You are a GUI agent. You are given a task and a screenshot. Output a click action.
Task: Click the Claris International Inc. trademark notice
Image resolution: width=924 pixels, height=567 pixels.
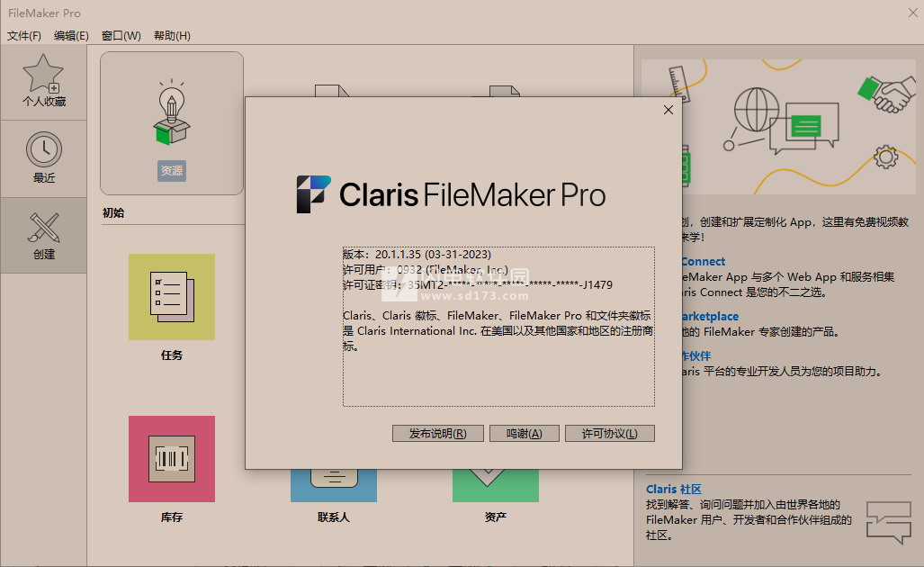pos(498,331)
